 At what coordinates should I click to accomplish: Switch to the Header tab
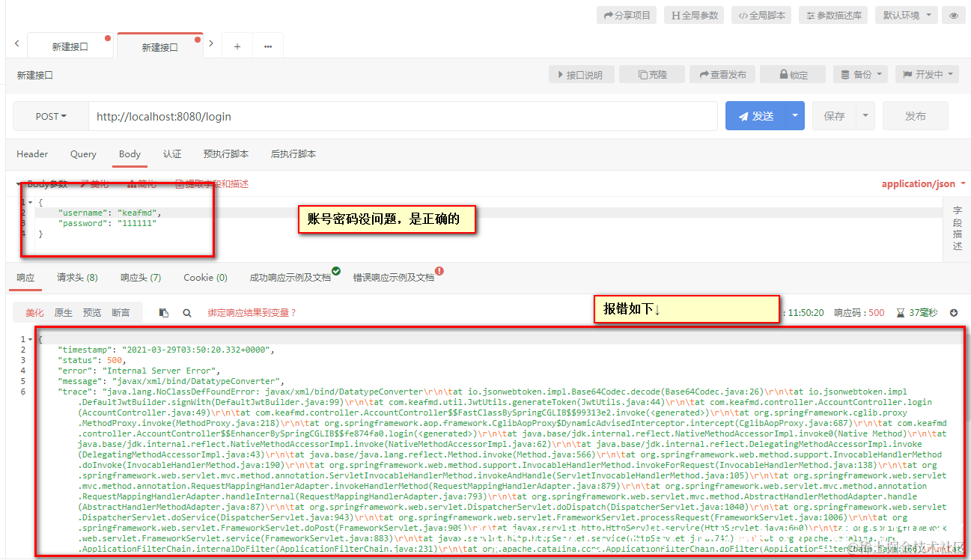point(32,154)
